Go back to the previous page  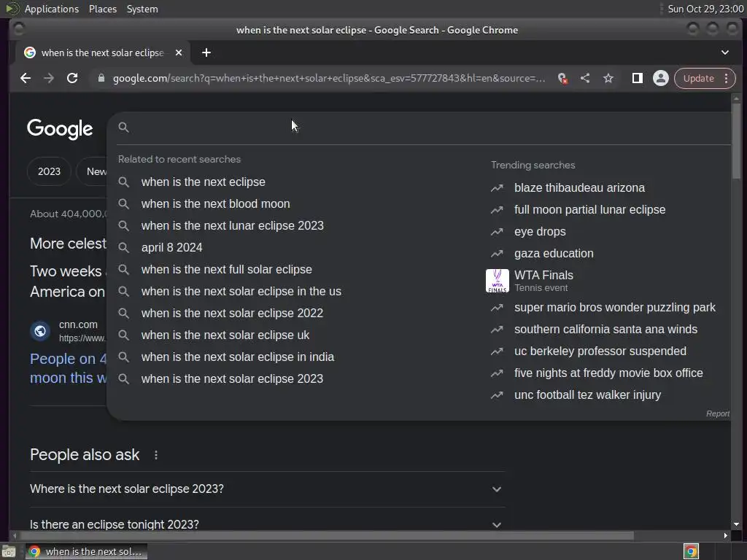tap(26, 78)
